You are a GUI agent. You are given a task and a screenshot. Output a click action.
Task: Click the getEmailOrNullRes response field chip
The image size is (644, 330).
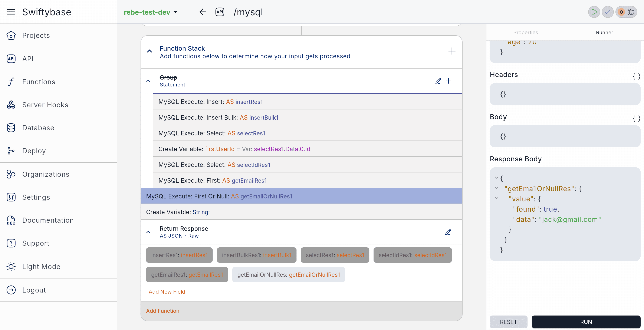click(289, 275)
